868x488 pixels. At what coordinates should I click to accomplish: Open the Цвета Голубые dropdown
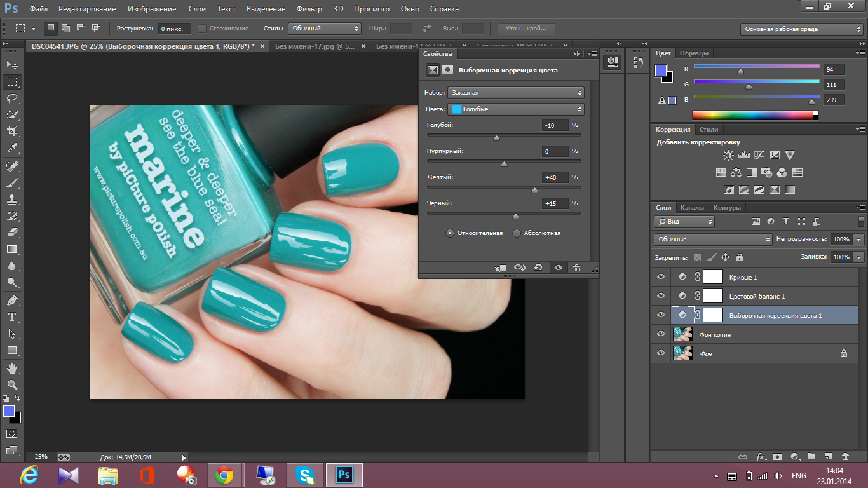tap(515, 109)
